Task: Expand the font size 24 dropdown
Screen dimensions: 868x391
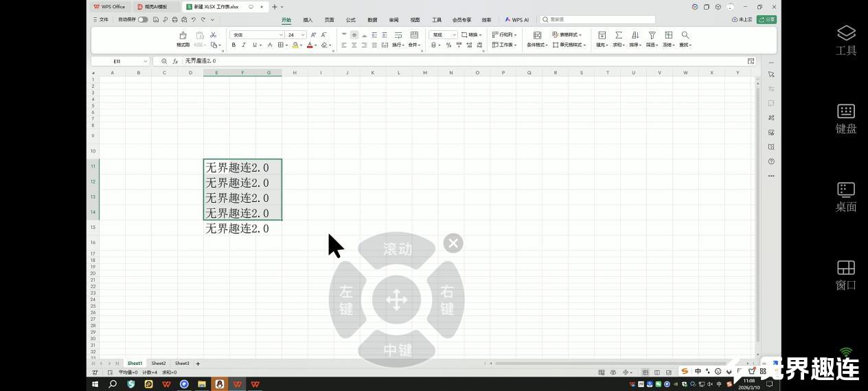Action: 303,35
